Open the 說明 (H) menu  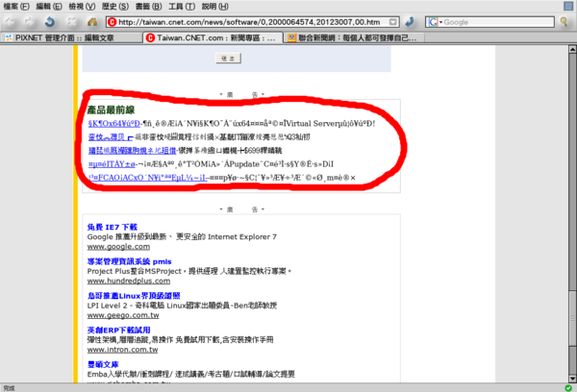[x=214, y=7]
